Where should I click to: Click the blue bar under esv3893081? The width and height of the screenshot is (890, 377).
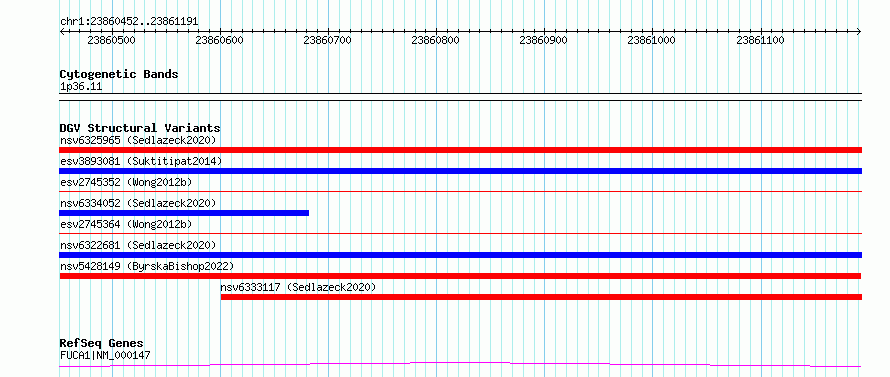click(x=460, y=171)
